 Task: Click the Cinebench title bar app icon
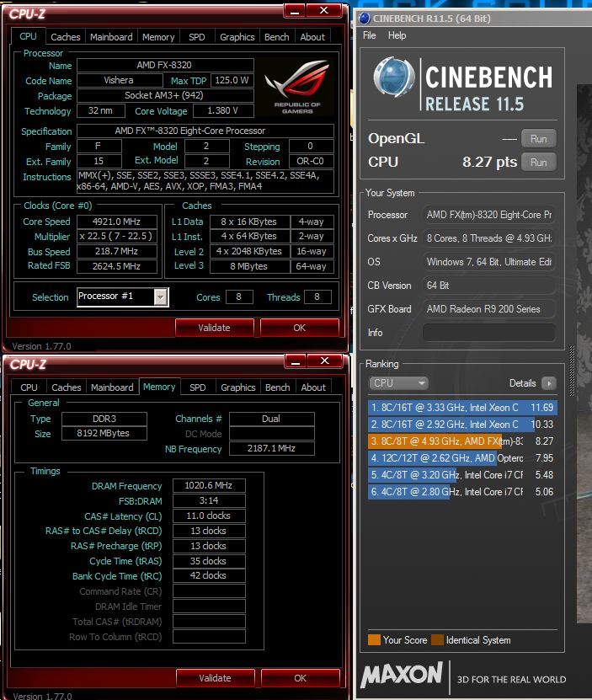(365, 19)
